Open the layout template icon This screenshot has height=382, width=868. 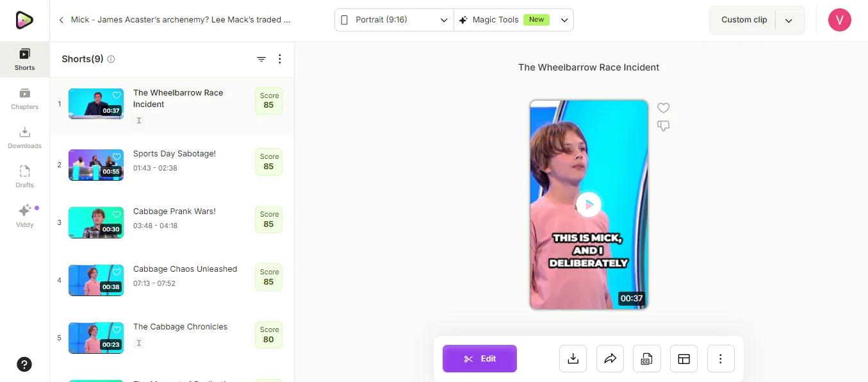684,359
